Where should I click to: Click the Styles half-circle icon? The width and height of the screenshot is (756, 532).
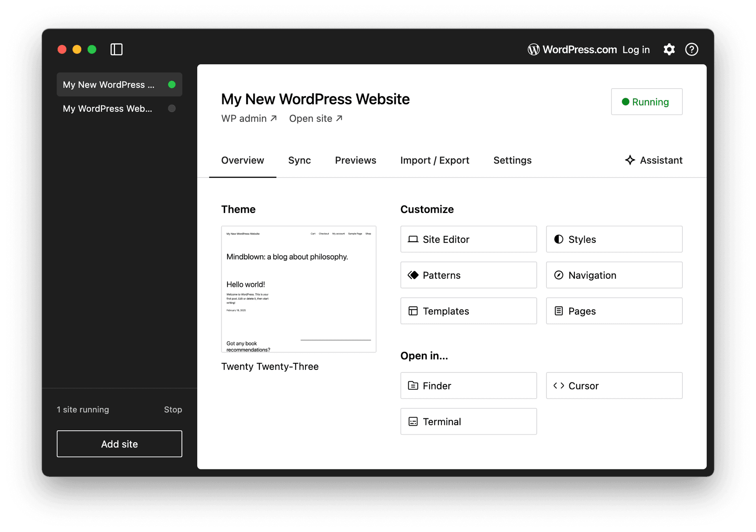coord(558,239)
